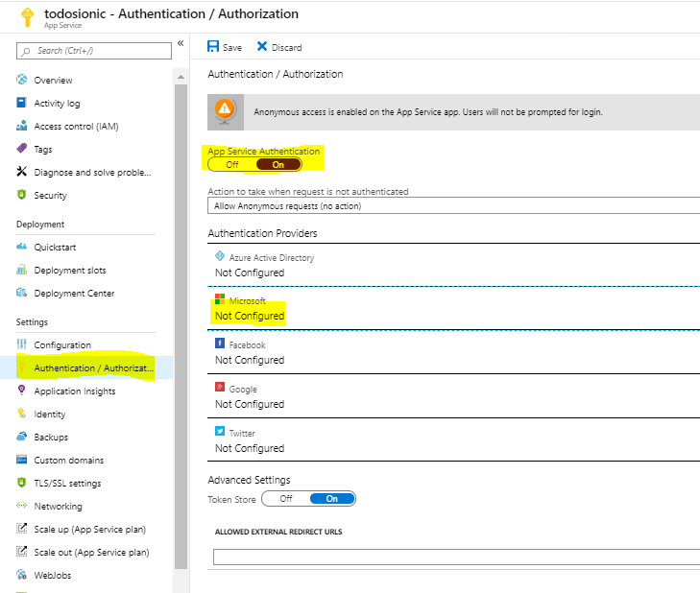Click the Diagnose and solve problems wrench icon
Screen dimensions: 700x593
pos(21,172)
